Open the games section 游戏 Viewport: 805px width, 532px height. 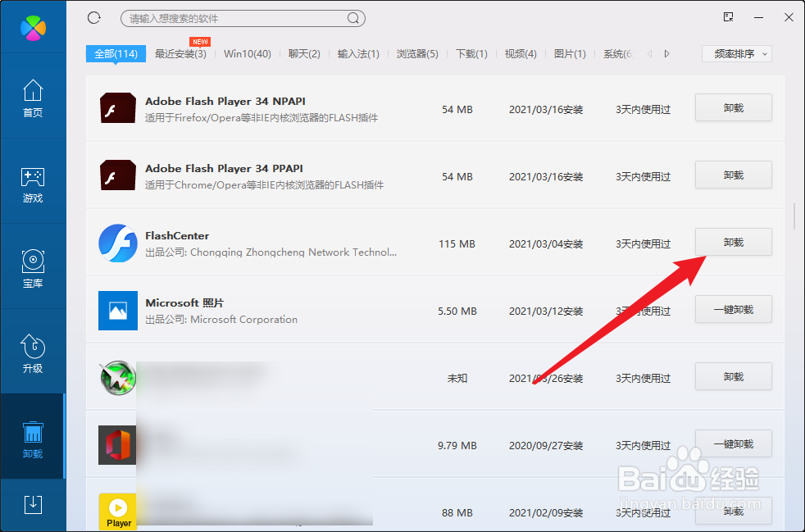33,185
